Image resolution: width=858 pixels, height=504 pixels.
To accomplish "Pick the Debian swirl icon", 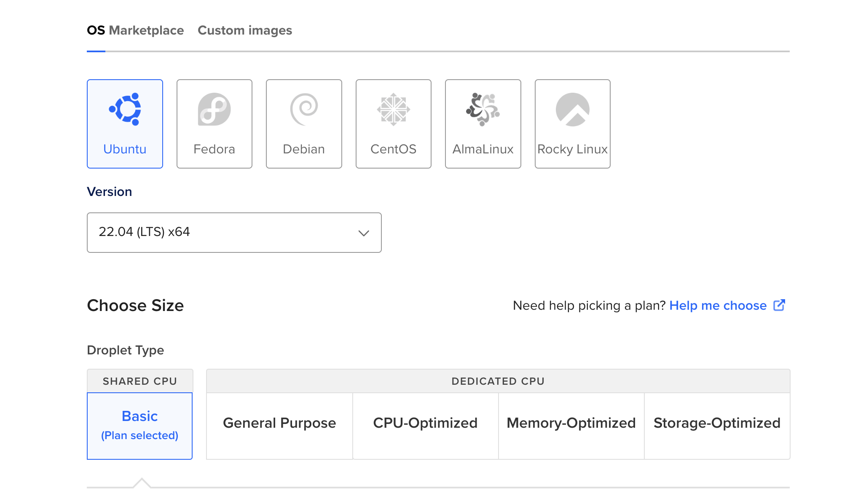I will point(304,109).
